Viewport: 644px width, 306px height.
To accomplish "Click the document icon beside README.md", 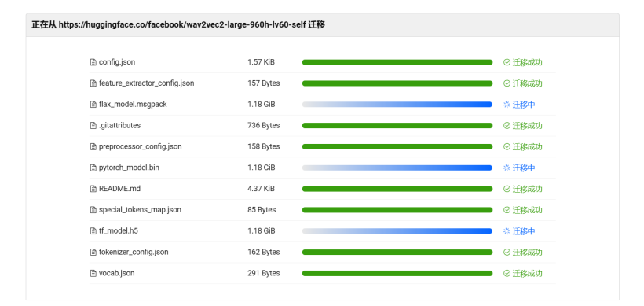I will 93,189.
